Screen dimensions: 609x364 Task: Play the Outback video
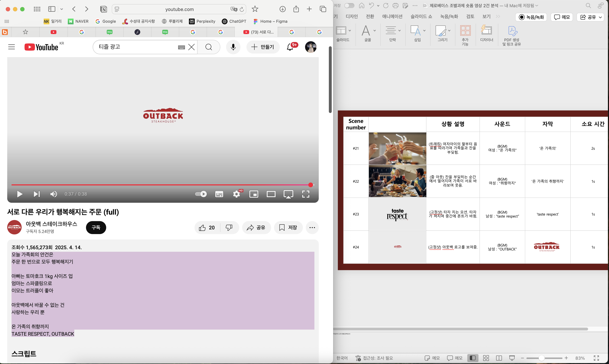[x=20, y=194]
